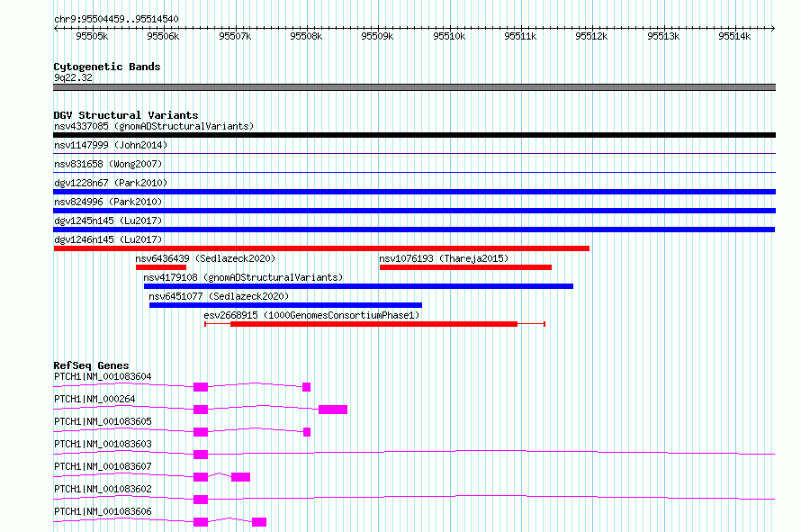Open transcript PTCH1|NM_001083607 label
801x532 pixels.
pyautogui.click(x=103, y=466)
